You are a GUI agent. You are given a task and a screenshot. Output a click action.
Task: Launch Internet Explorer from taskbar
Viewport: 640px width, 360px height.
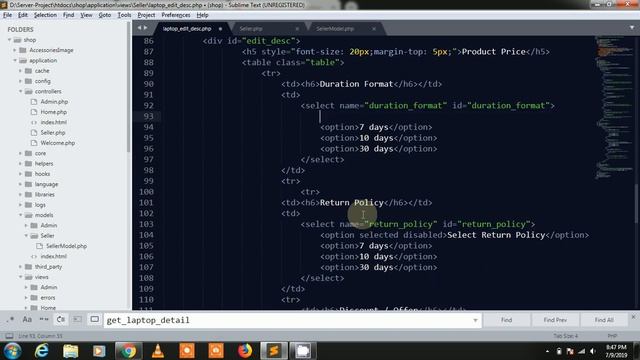[41, 351]
